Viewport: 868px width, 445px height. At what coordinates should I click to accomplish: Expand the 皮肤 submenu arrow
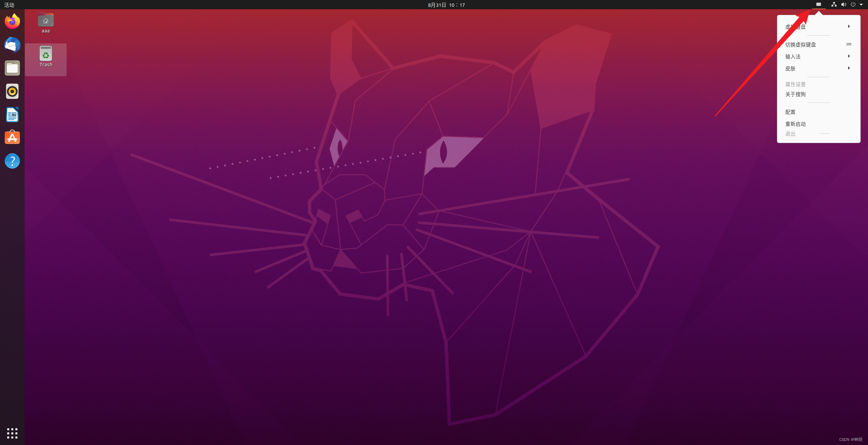(849, 68)
